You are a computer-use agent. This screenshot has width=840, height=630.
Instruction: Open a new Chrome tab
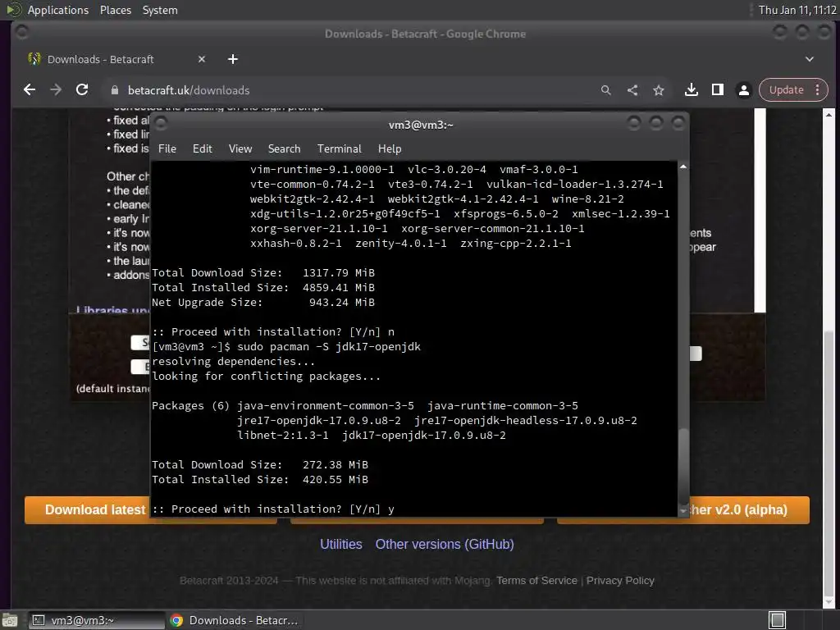pyautogui.click(x=232, y=59)
